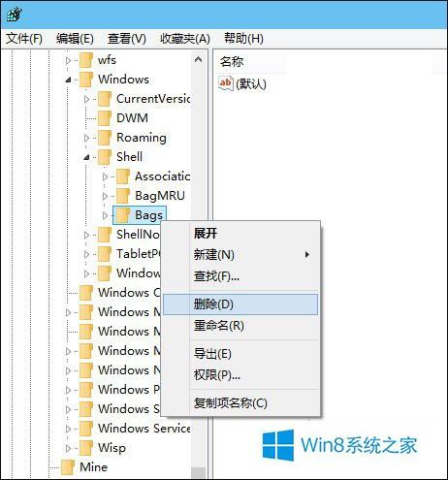
Task: Select the wfs folder icon
Action: tap(86, 60)
